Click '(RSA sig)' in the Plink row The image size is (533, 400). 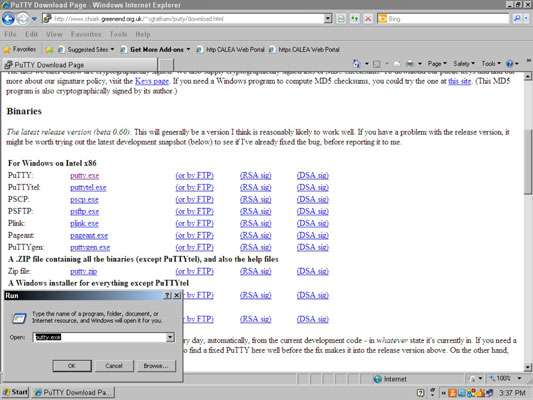(256, 223)
